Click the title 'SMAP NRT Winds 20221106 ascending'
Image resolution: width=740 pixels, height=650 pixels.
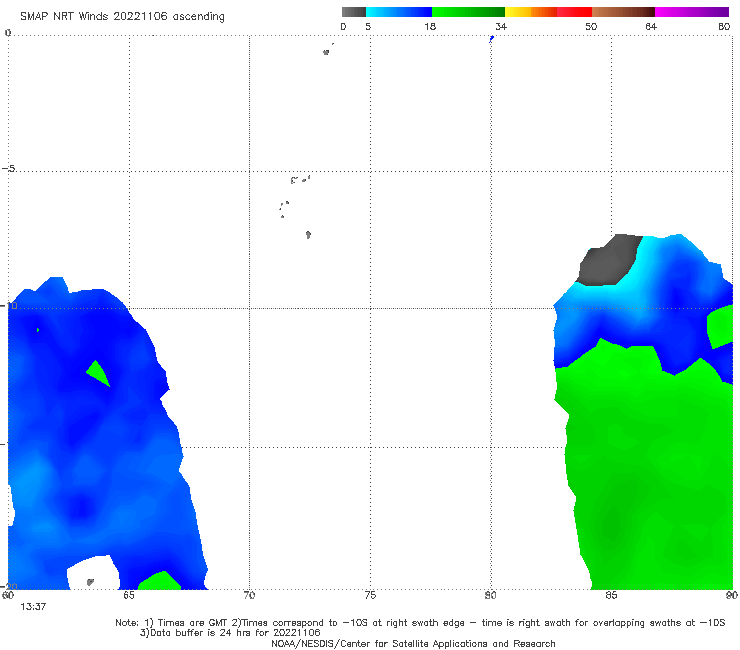coord(122,16)
